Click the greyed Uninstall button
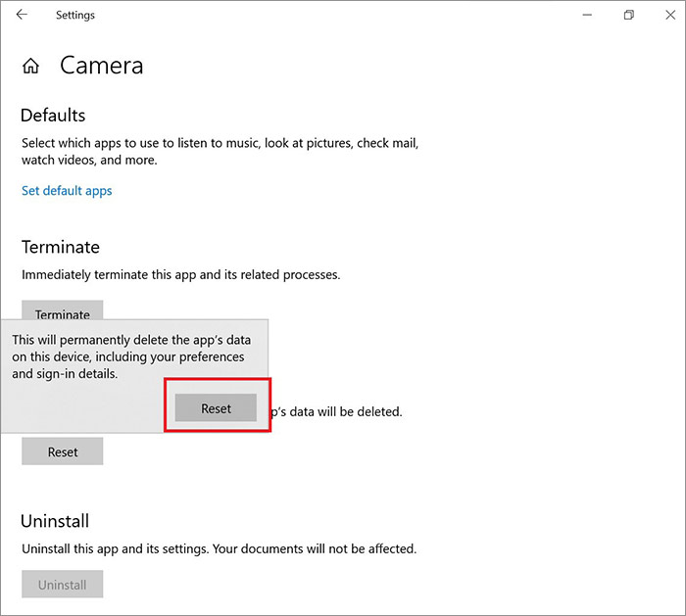This screenshot has width=686, height=616. pyautogui.click(x=63, y=584)
